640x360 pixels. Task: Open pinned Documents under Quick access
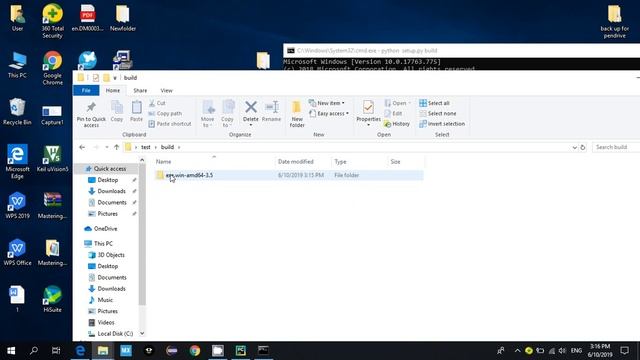[x=112, y=202]
